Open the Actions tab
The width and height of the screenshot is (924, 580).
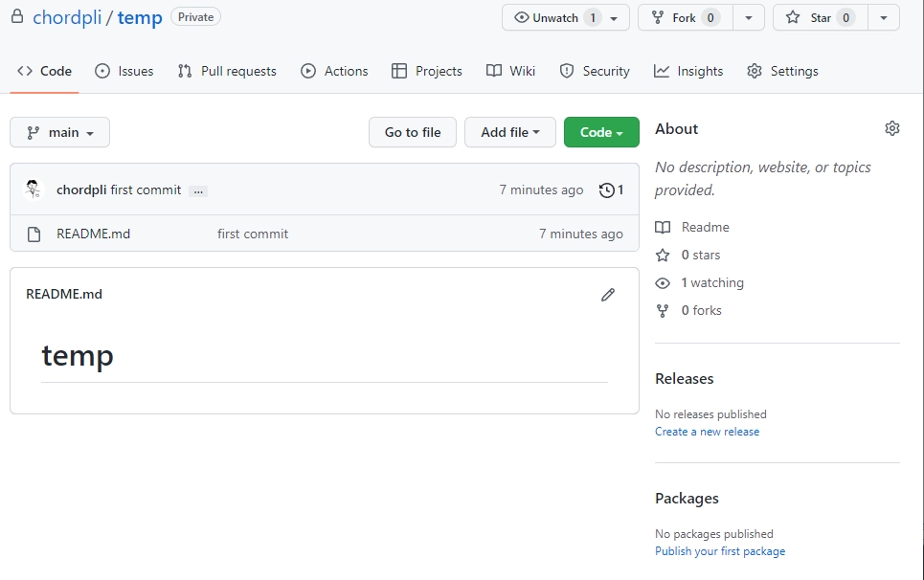click(334, 71)
